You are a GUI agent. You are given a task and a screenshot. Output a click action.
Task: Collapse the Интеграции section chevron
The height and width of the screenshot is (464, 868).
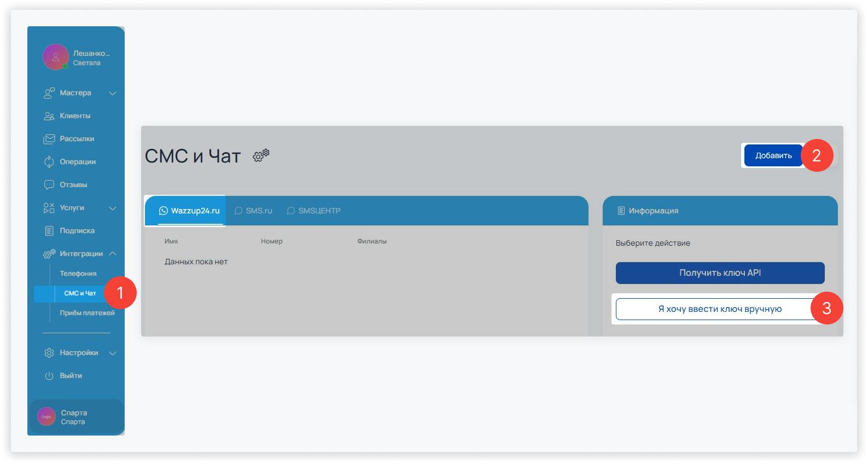[x=113, y=254]
